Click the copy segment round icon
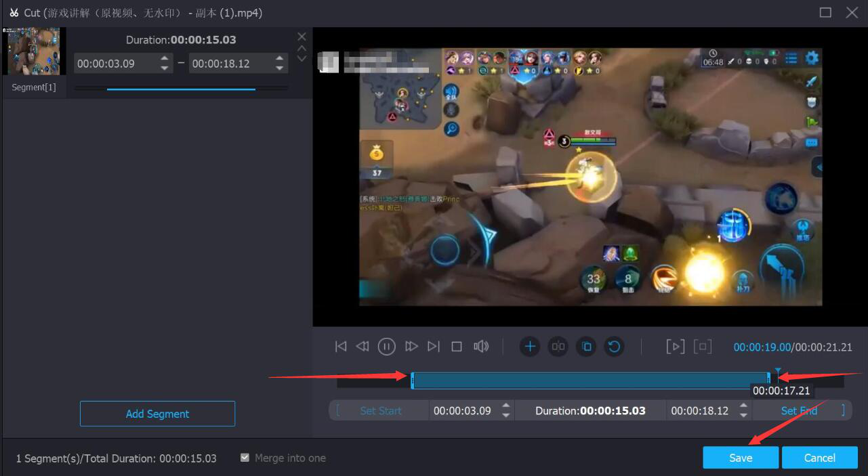 pos(587,347)
